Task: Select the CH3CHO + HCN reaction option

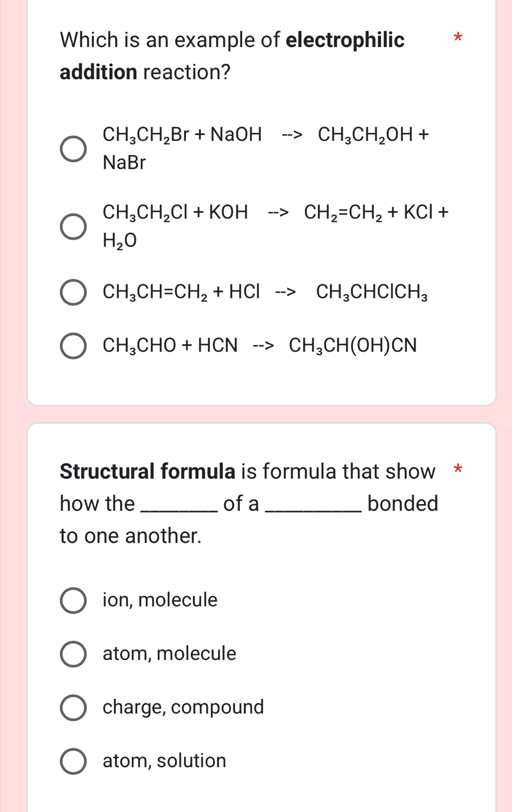Action: click(73, 345)
